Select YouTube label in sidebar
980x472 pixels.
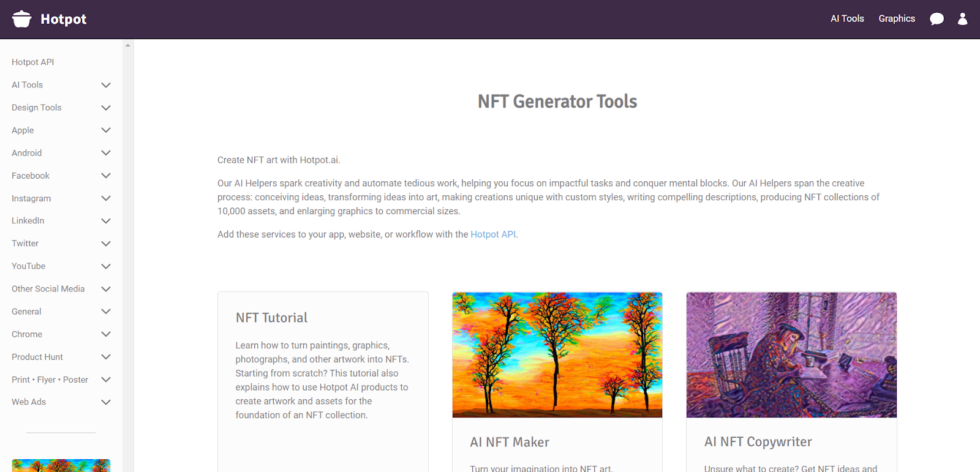coord(29,266)
